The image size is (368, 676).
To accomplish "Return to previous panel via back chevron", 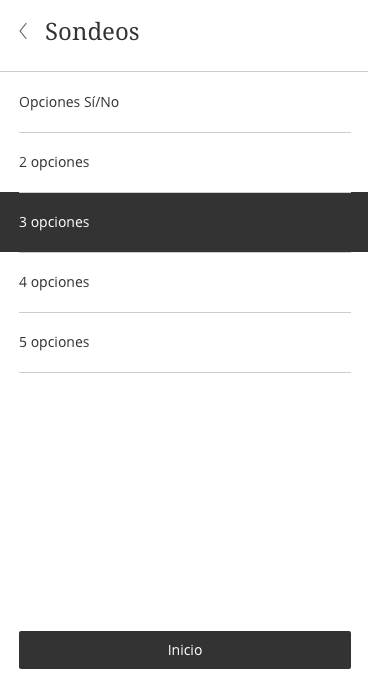I will 23,31.
